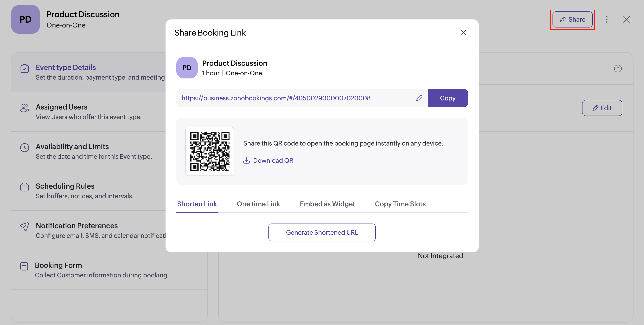Switch to the One time Link tab

pos(258,204)
